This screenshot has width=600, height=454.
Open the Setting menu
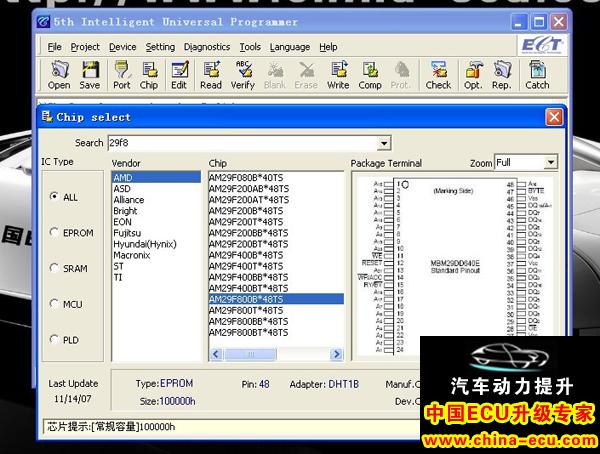[160, 47]
